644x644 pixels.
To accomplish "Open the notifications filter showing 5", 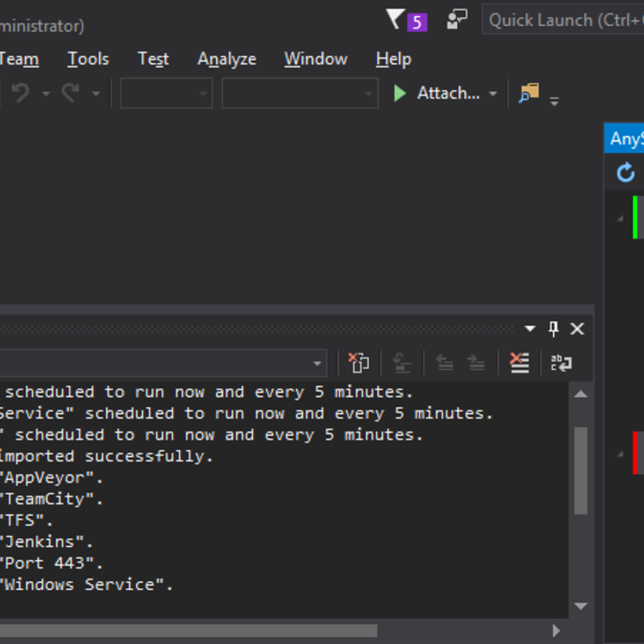I will tap(407, 20).
